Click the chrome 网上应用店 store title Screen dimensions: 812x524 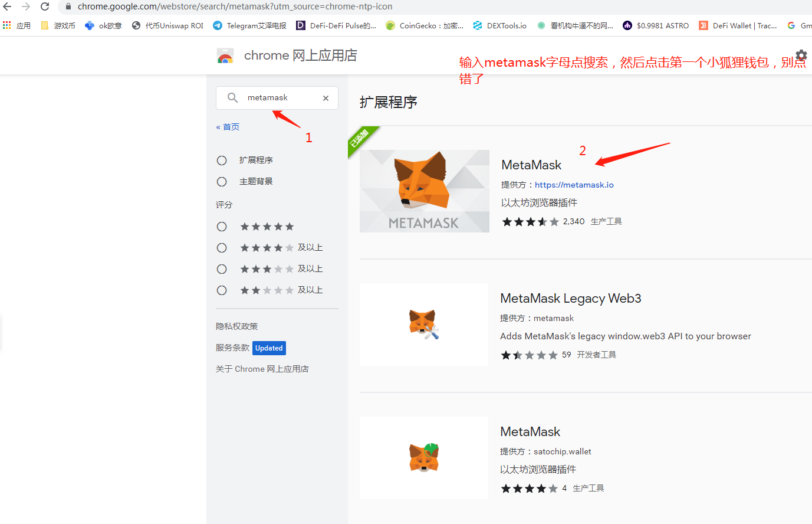tap(301, 55)
